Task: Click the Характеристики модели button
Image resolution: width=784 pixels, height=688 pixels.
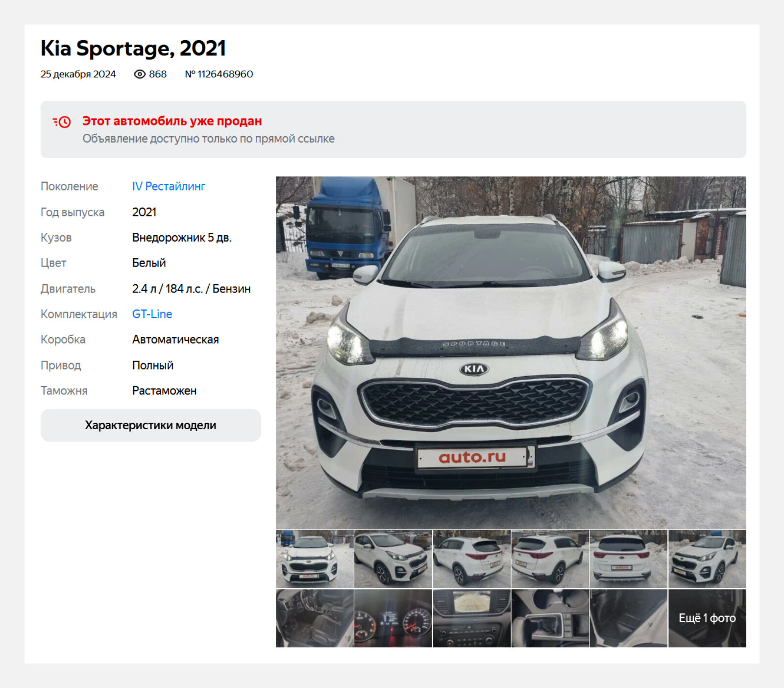Action: coord(150,425)
